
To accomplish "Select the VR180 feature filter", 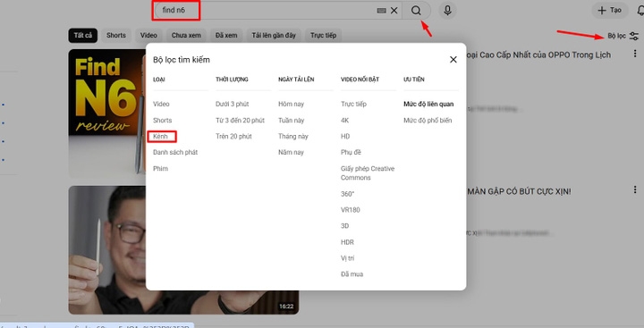I will [x=350, y=210].
